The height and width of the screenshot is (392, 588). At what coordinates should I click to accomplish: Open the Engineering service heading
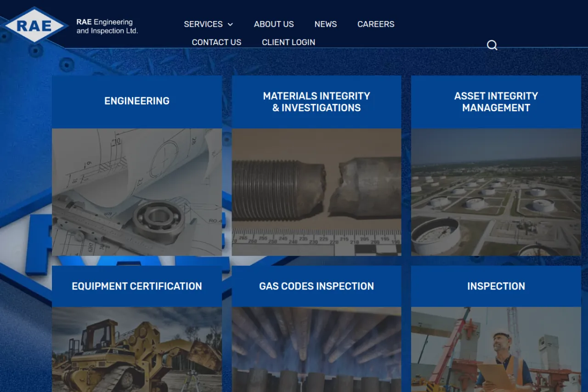tap(137, 101)
